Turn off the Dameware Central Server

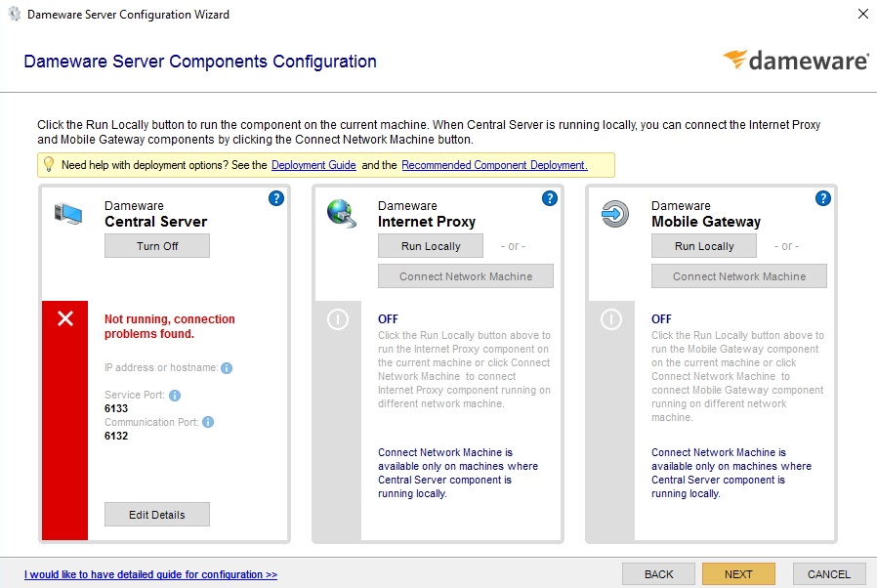point(156,245)
